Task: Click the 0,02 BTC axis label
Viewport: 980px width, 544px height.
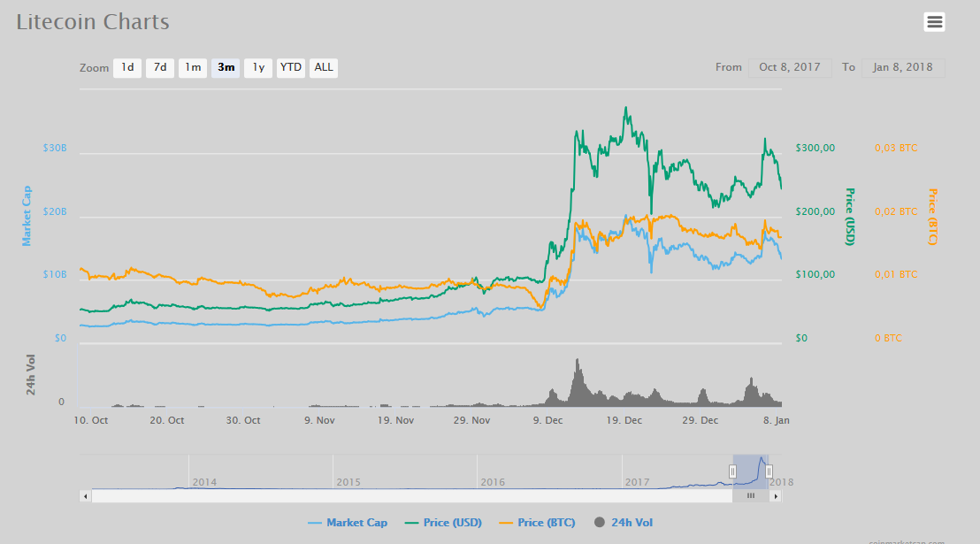Action: [x=896, y=211]
